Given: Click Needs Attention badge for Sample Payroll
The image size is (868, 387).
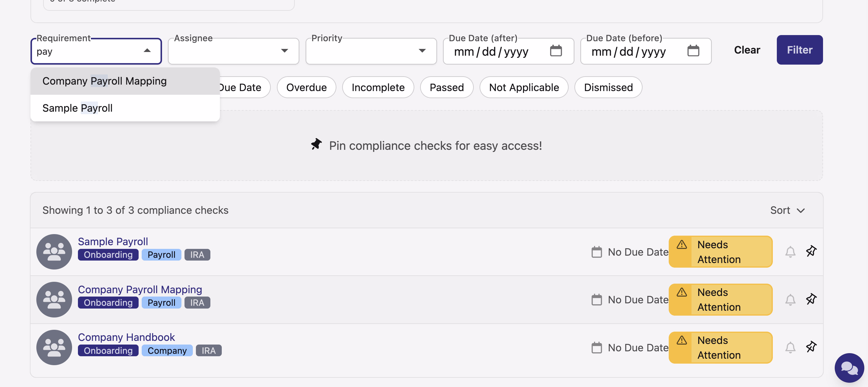Looking at the screenshot, I should [720, 252].
